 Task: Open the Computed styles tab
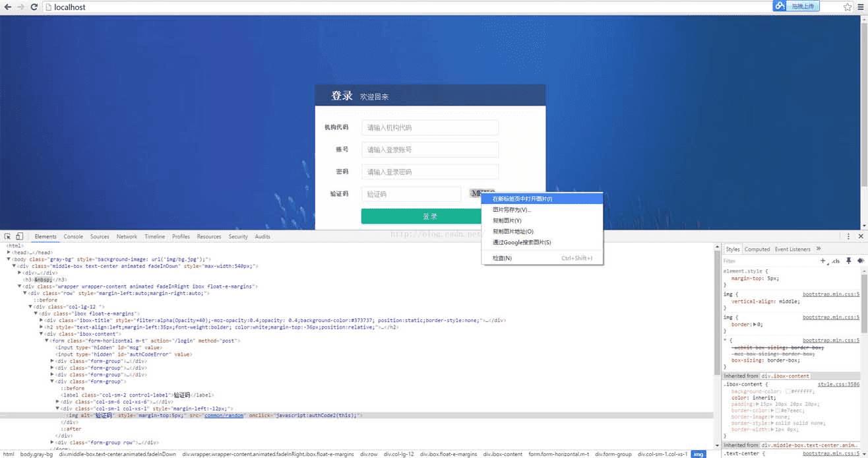[x=757, y=249]
